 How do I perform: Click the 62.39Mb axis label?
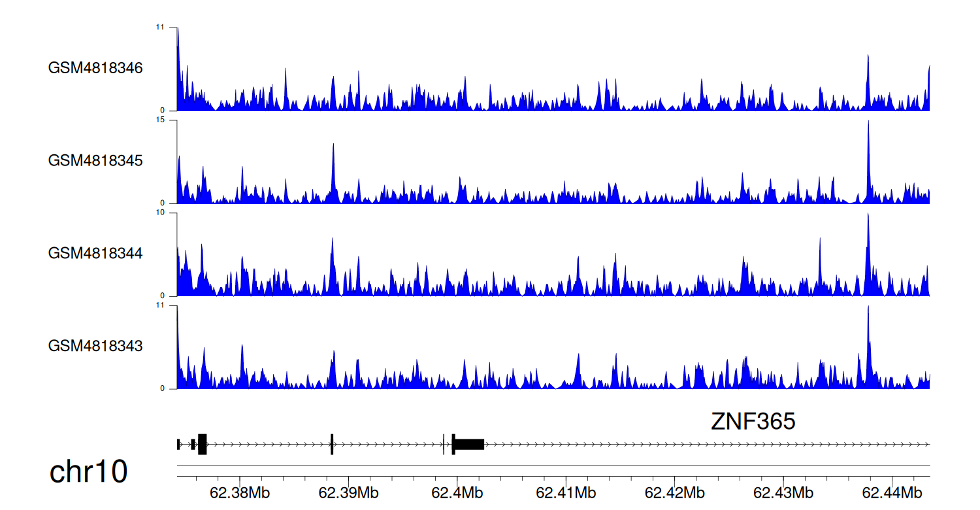[x=348, y=492]
